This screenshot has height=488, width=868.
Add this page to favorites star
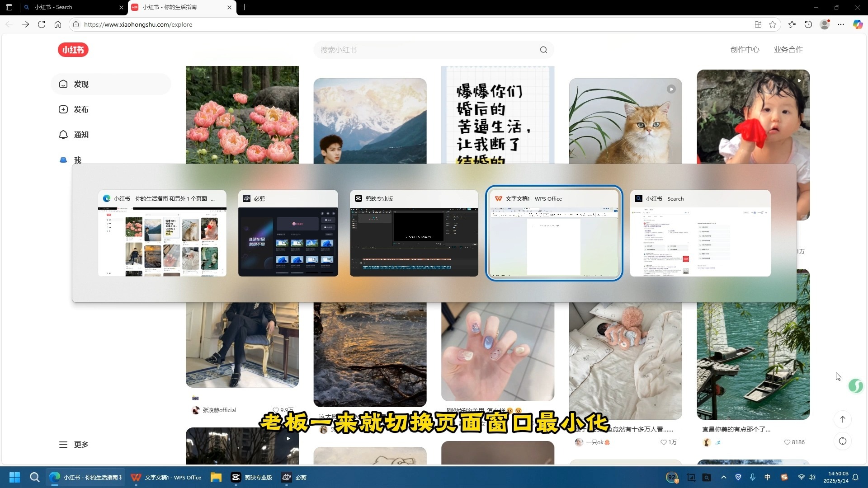(773, 24)
